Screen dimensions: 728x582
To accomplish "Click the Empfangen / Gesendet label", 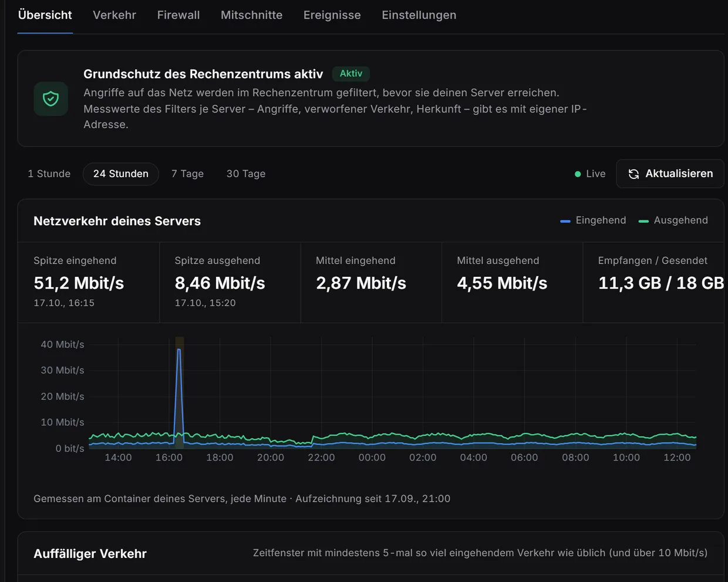I will point(653,260).
